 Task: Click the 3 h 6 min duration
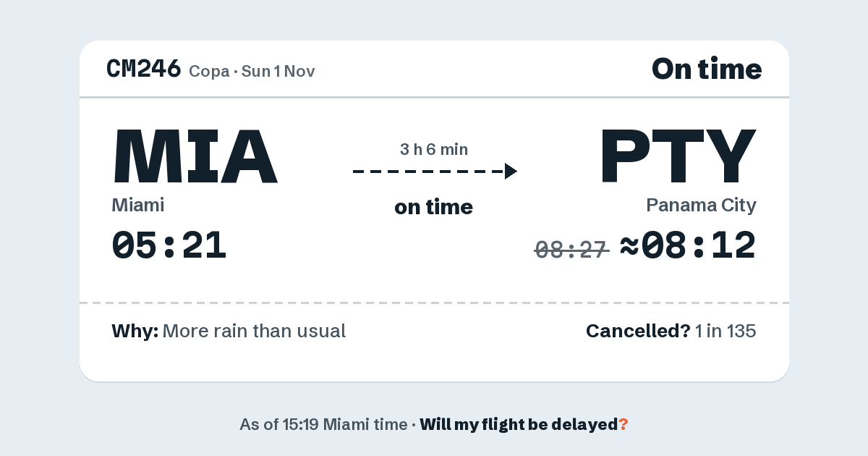434,150
